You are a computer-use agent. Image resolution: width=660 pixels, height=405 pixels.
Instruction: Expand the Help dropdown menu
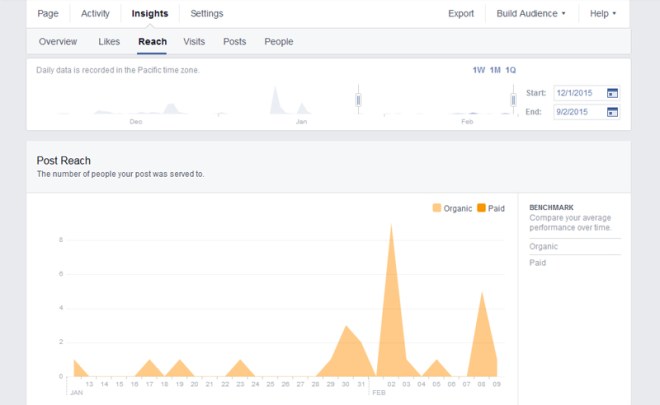click(602, 14)
